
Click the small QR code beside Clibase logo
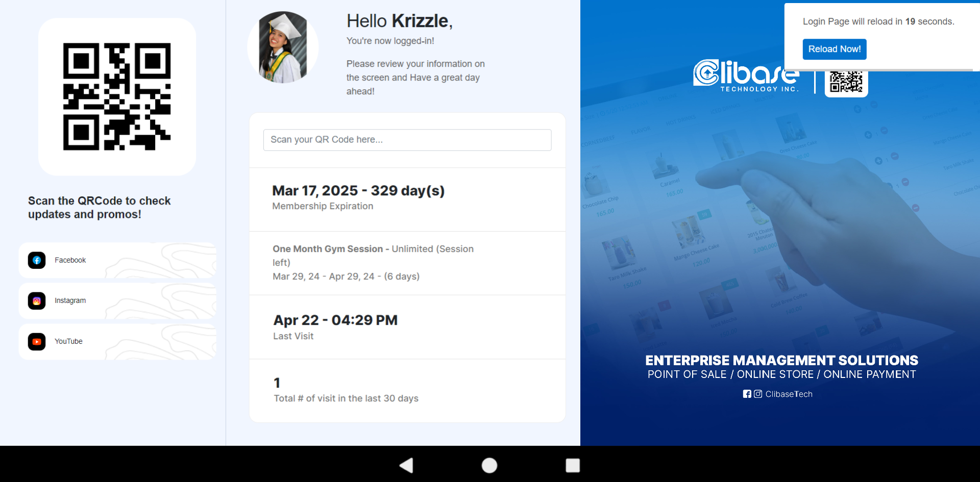pyautogui.click(x=846, y=83)
